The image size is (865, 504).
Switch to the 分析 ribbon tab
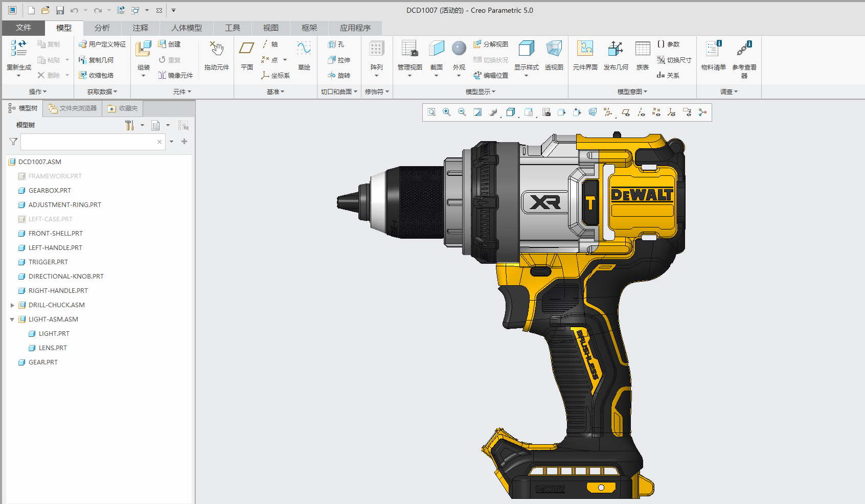[x=102, y=28]
